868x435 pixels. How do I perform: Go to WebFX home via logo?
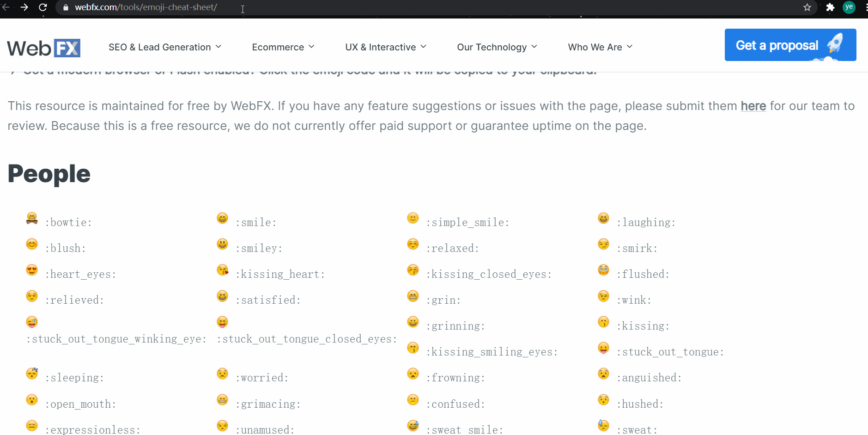coord(44,48)
